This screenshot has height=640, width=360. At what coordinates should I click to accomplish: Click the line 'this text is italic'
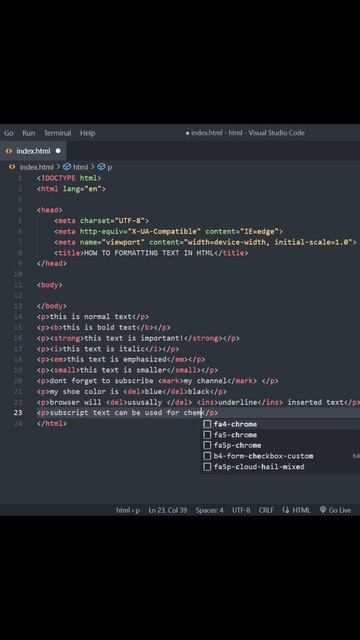click(x=108, y=349)
